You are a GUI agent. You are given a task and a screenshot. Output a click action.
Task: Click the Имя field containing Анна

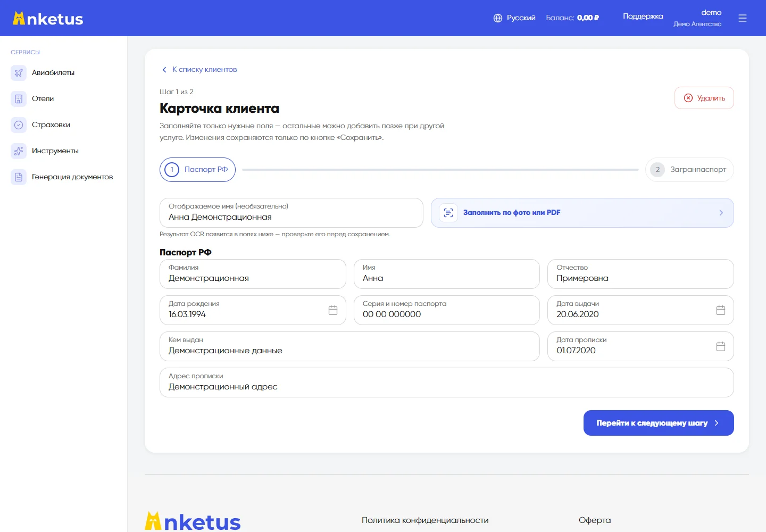click(x=447, y=274)
